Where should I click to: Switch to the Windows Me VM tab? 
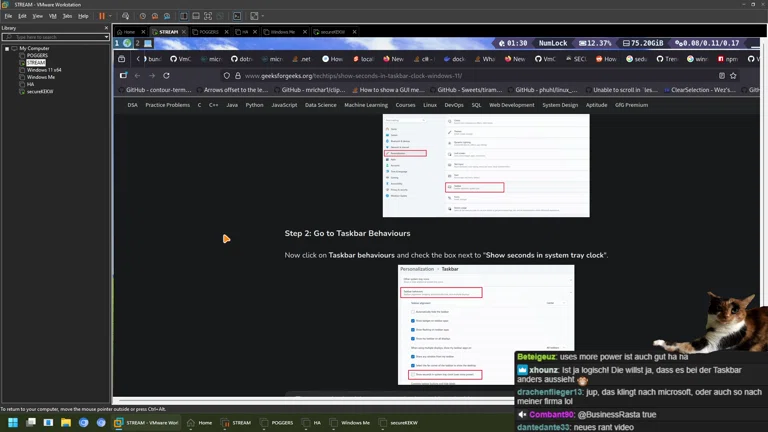[x=282, y=32]
